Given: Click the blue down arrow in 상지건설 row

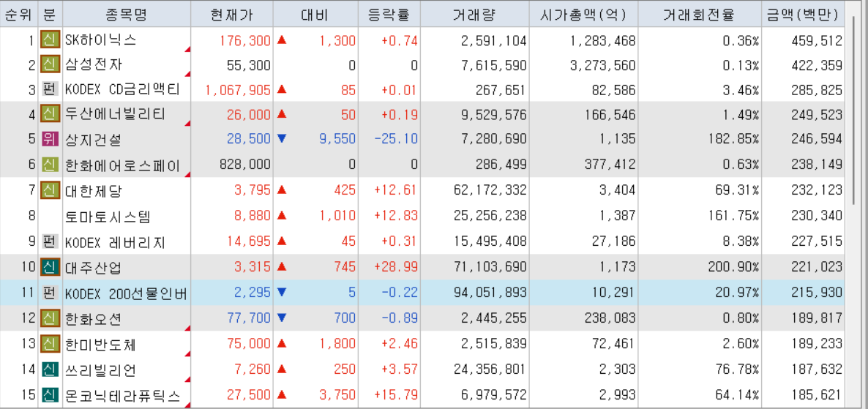Looking at the screenshot, I should click(282, 139).
